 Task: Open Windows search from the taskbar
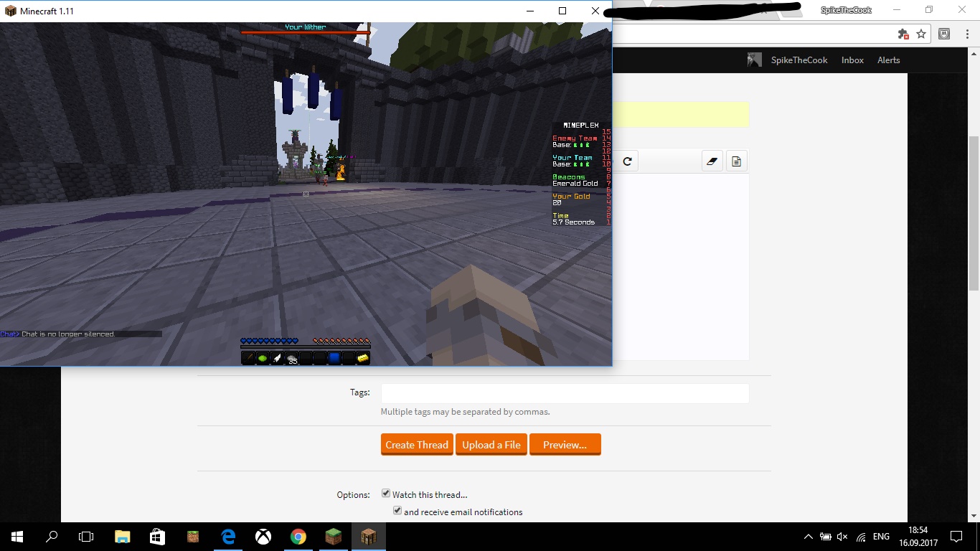point(52,537)
